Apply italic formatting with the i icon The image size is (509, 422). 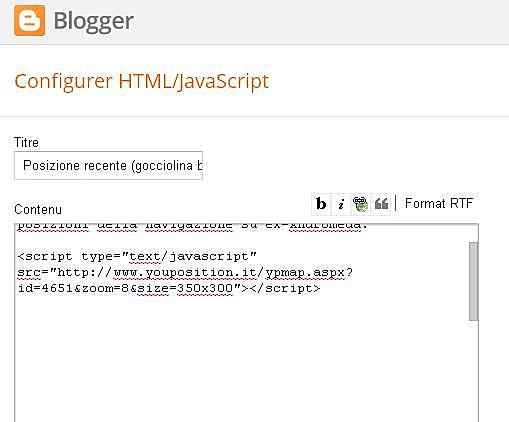(x=341, y=204)
